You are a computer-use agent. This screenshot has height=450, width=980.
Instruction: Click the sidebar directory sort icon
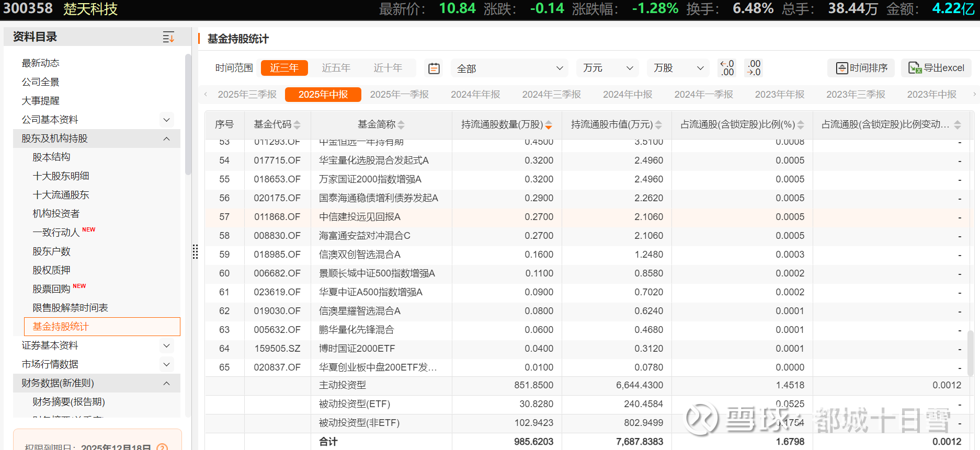[168, 37]
